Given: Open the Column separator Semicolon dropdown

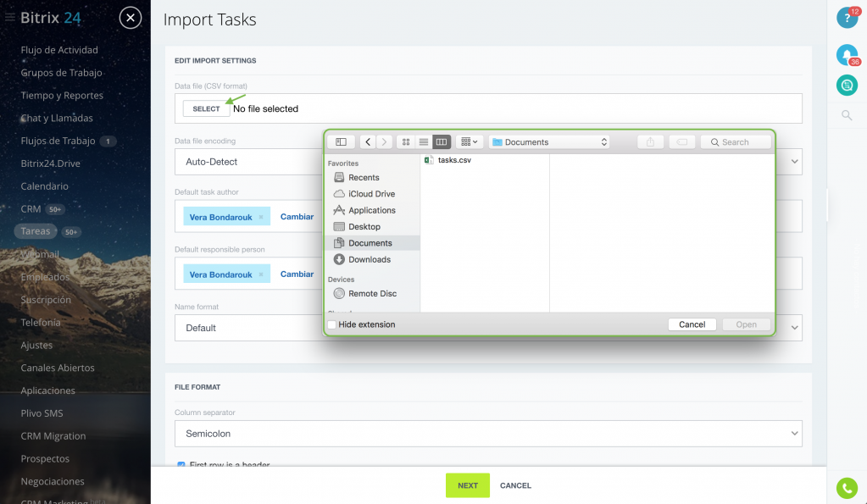Looking at the screenshot, I should (488, 434).
